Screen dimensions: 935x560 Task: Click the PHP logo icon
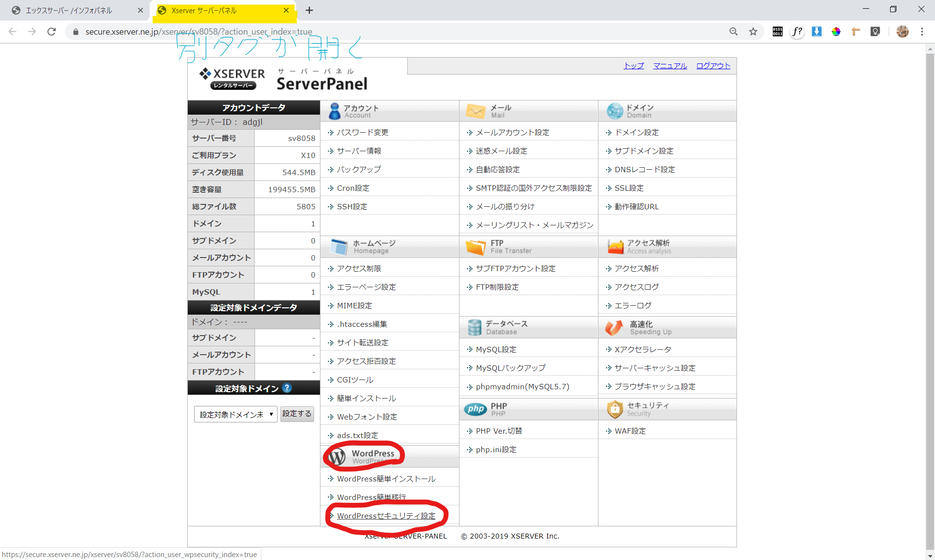476,409
